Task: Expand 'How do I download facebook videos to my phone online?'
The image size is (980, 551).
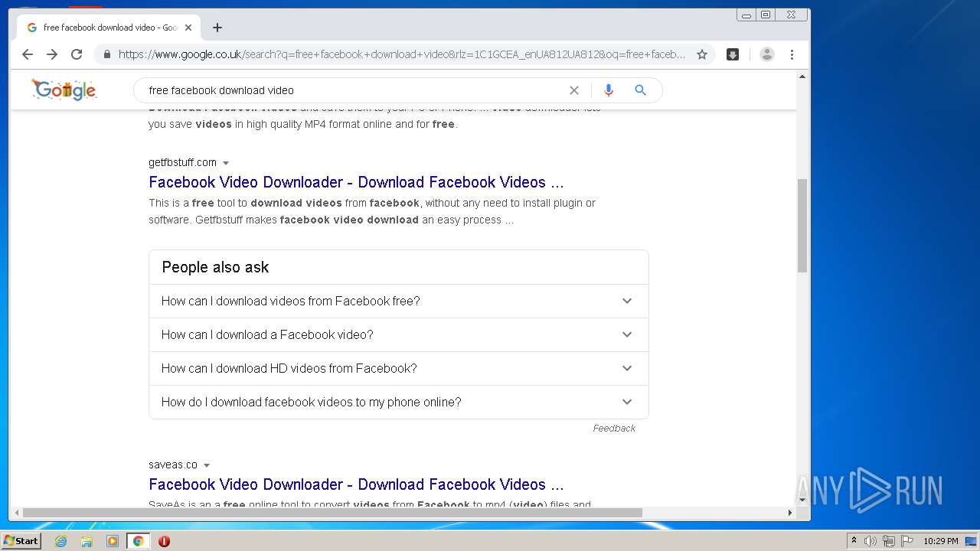Action: (x=399, y=402)
